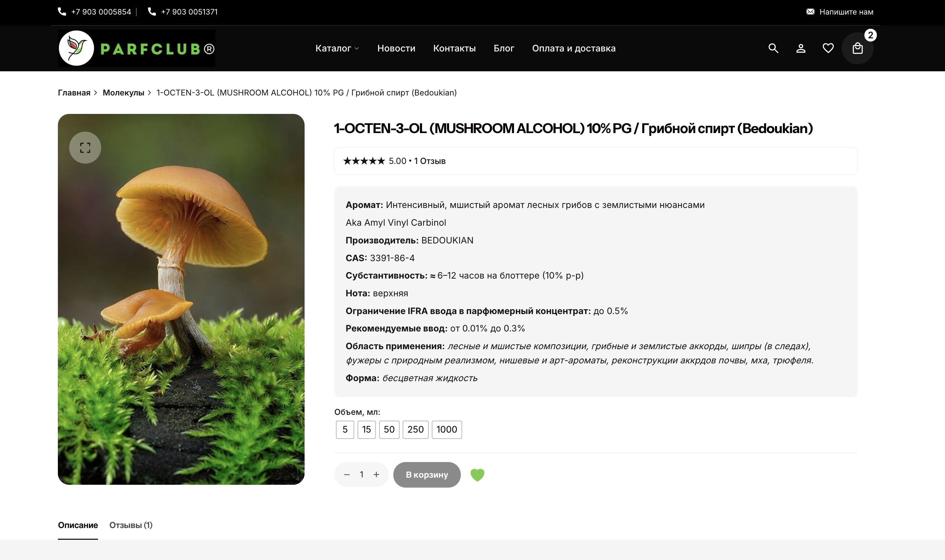
Task: Select volume 50 ml
Action: (x=389, y=429)
